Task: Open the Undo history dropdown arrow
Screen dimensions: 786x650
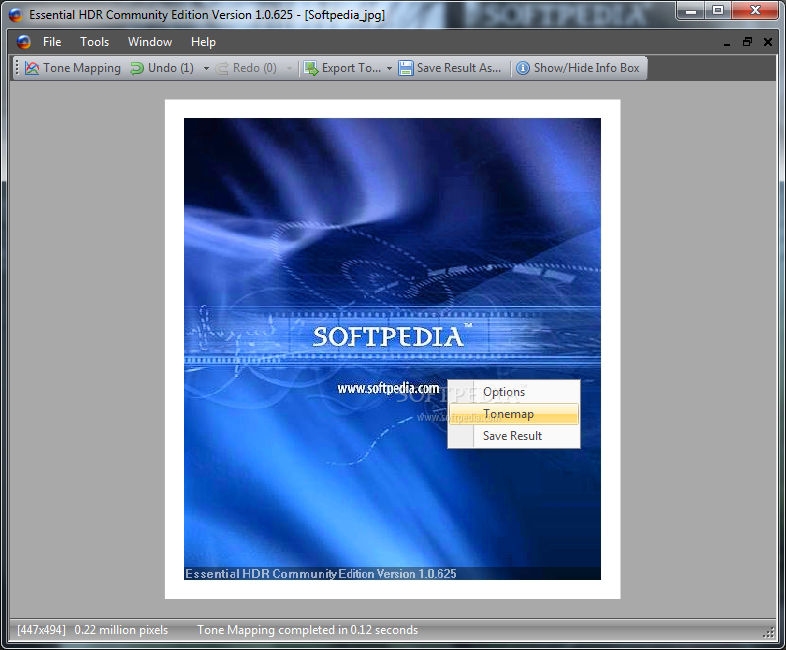Action: tap(206, 69)
